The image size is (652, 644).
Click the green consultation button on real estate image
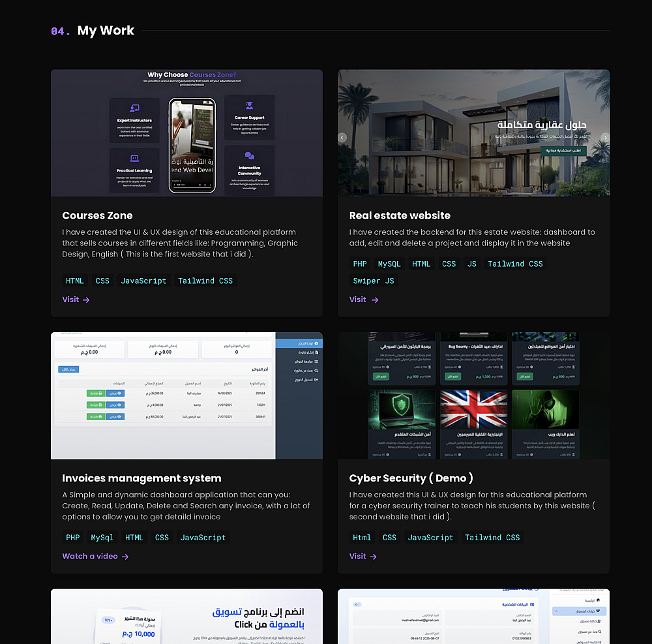(x=563, y=151)
